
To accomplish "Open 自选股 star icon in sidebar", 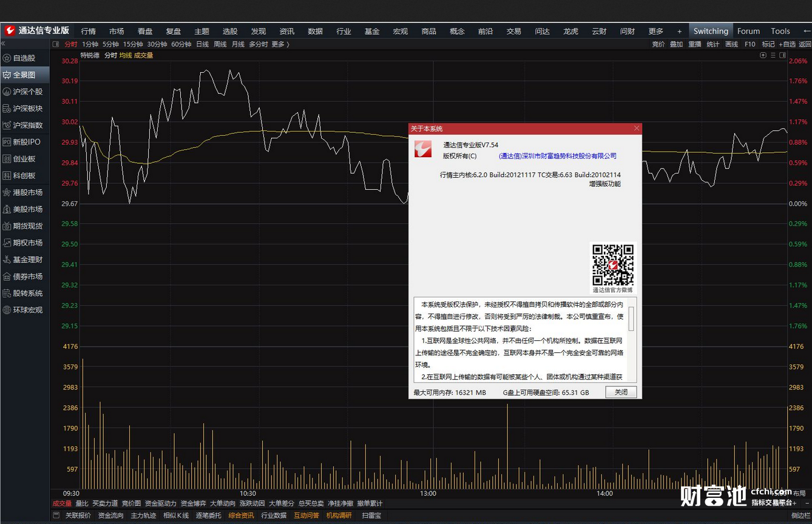I will (x=7, y=58).
